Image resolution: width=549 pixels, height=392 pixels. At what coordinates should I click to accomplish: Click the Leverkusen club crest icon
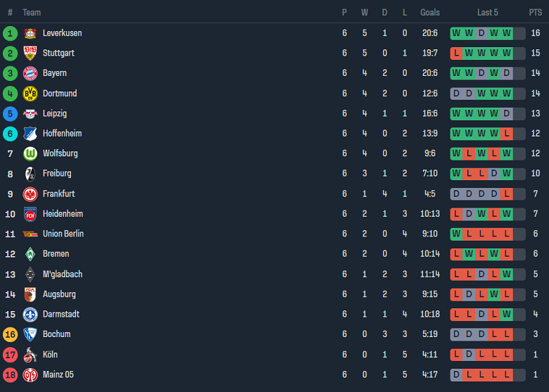pos(30,33)
